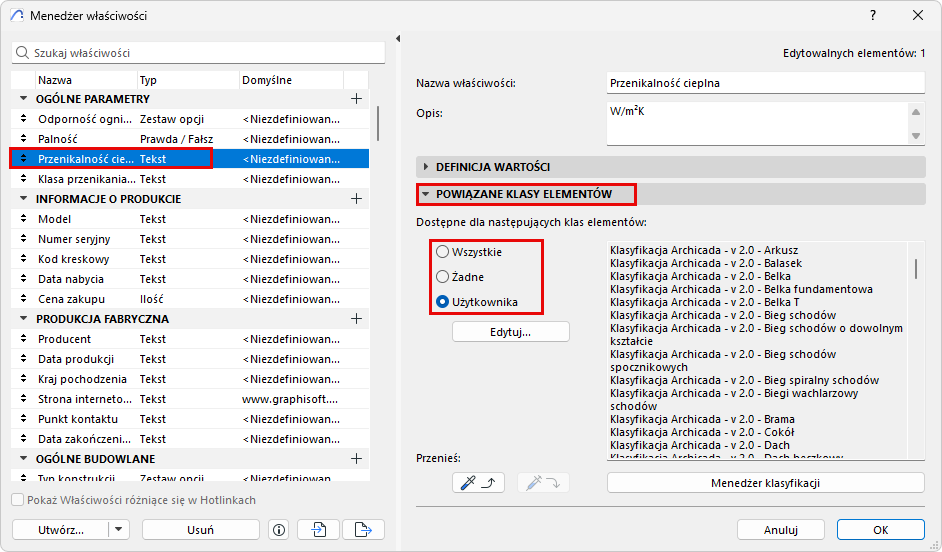This screenshot has height=552, width=942.
Task: Sort by the Nazwa column header
Action: 87,80
